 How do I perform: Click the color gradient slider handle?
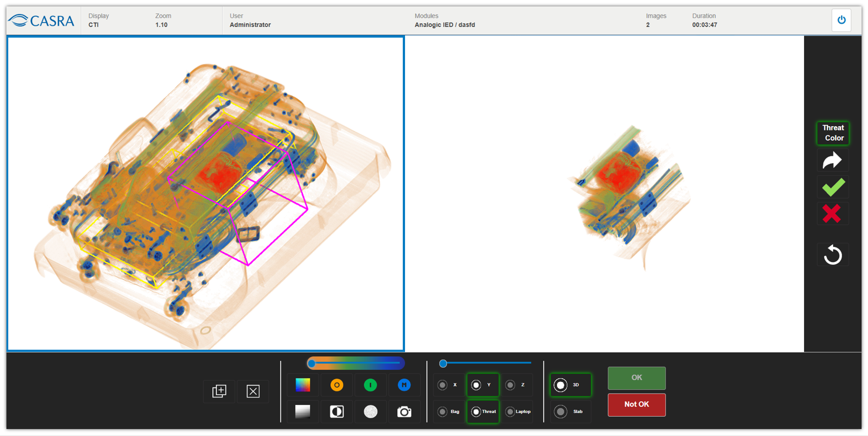[312, 364]
